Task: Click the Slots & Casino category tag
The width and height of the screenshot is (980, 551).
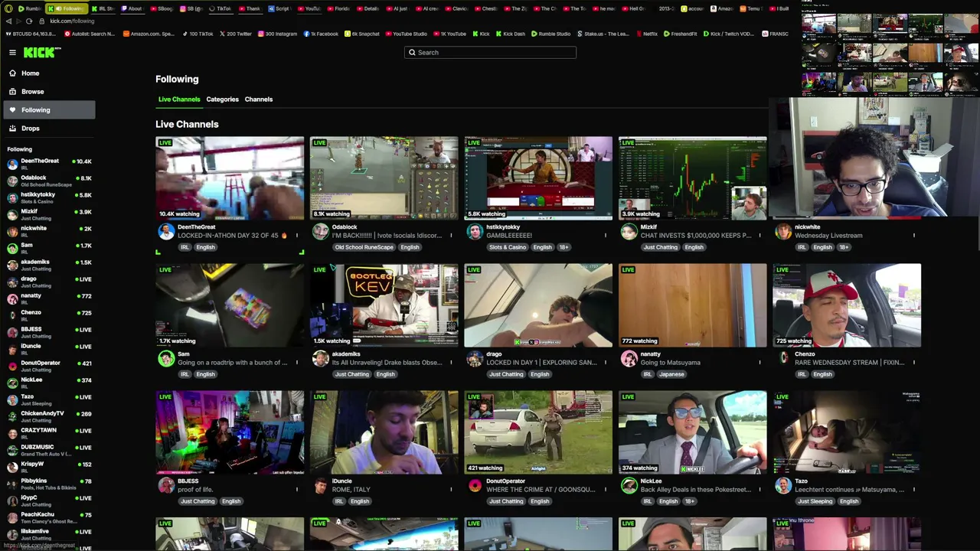Action: (508, 247)
